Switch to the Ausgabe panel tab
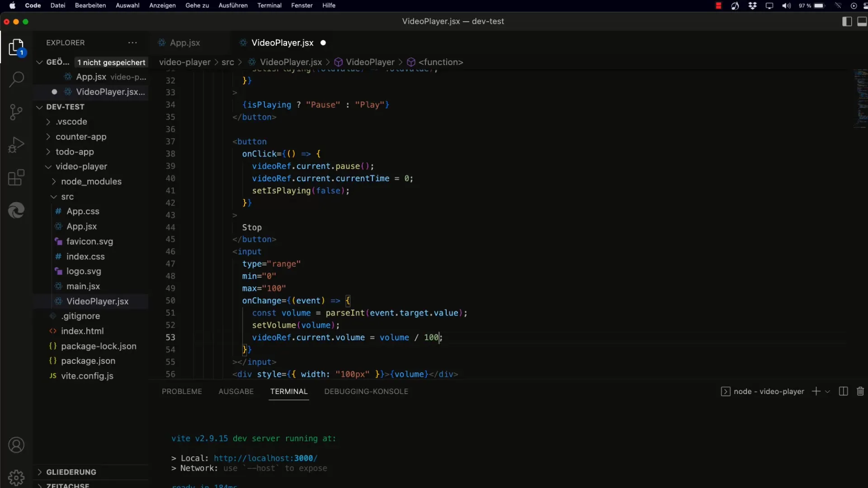 point(236,391)
